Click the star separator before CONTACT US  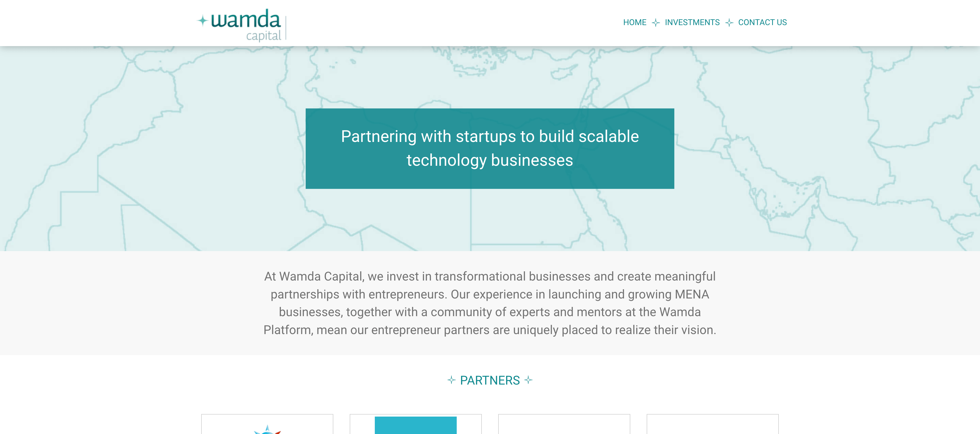(x=729, y=23)
